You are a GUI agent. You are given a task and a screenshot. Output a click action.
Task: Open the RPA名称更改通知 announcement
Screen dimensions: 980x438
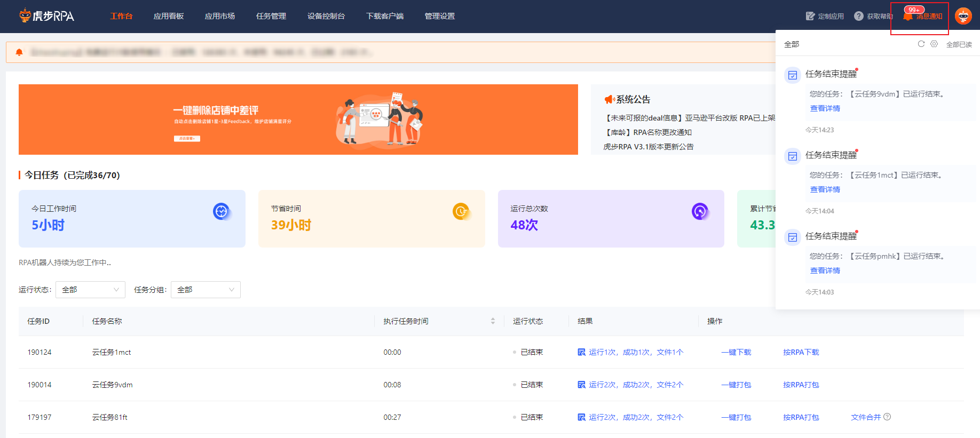tap(647, 132)
